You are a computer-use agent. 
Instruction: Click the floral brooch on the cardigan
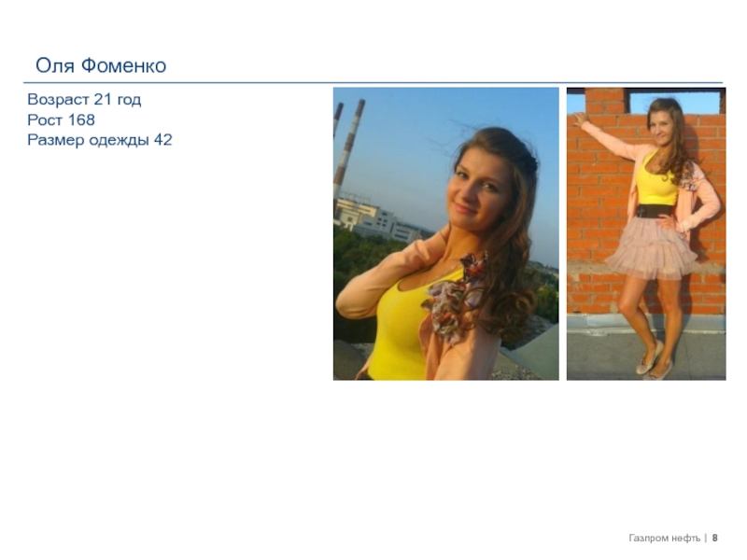tap(457, 298)
